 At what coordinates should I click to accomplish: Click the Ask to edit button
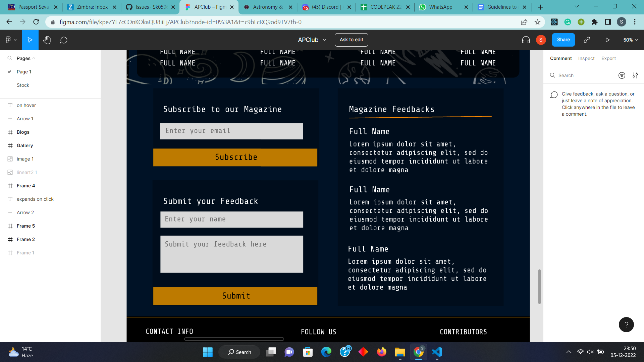(x=351, y=40)
